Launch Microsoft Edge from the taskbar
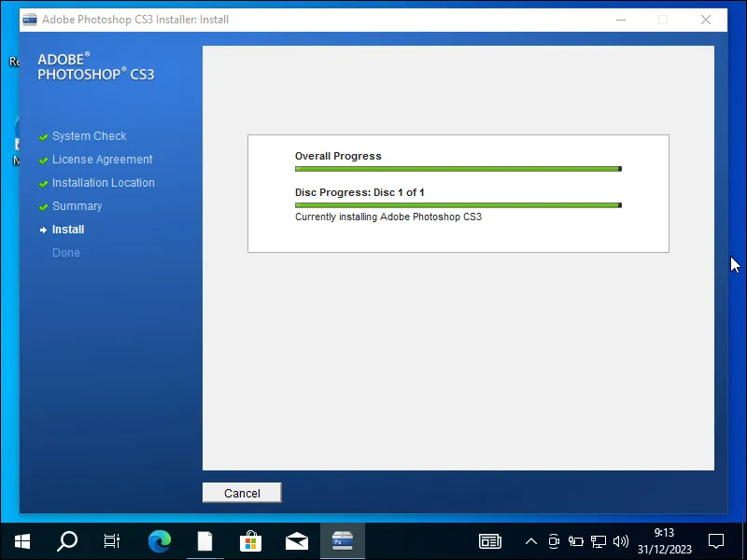 (160, 540)
